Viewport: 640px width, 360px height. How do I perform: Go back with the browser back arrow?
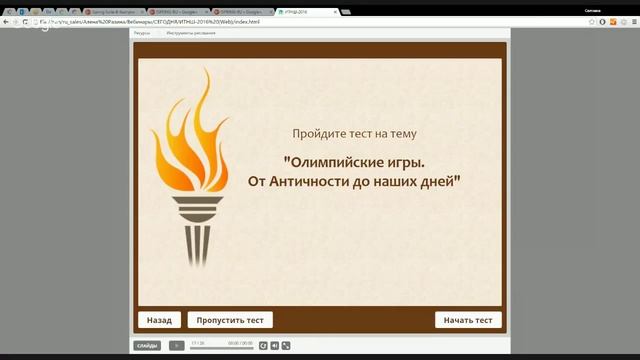click(6, 22)
